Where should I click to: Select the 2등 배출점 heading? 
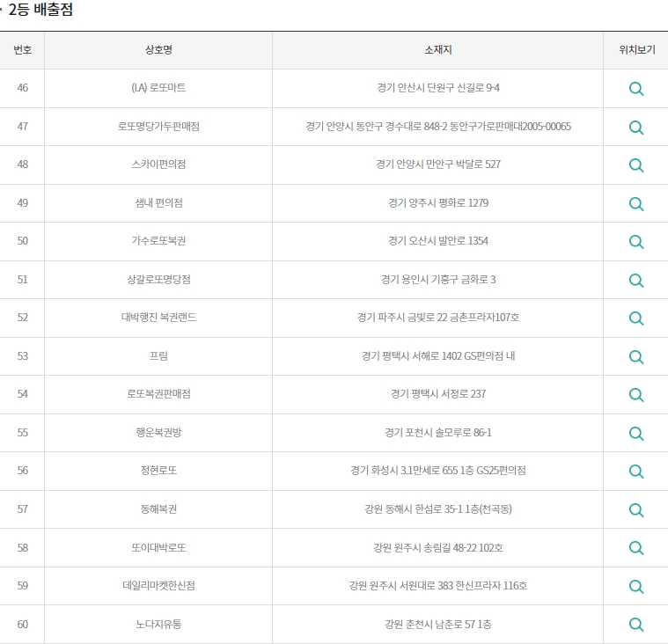[x=40, y=10]
